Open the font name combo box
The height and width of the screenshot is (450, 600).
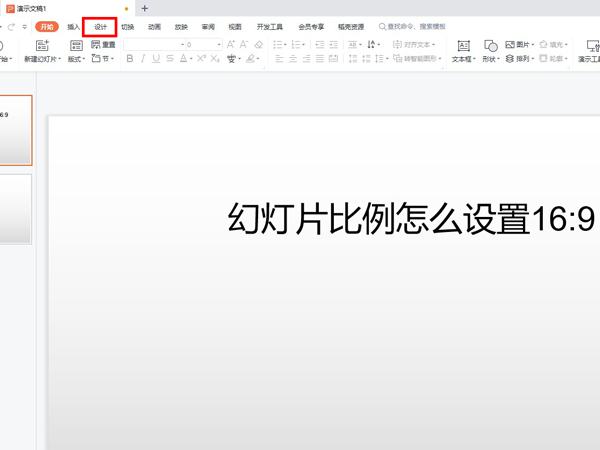152,45
